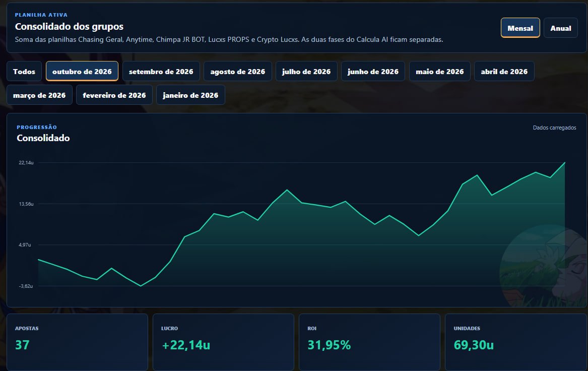Switch to the Mensal view
588x371 pixels.
click(x=520, y=28)
